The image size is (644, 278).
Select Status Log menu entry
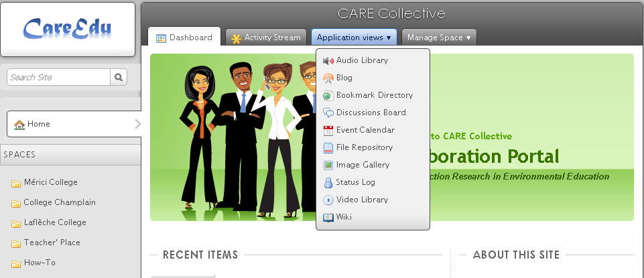tap(373, 182)
